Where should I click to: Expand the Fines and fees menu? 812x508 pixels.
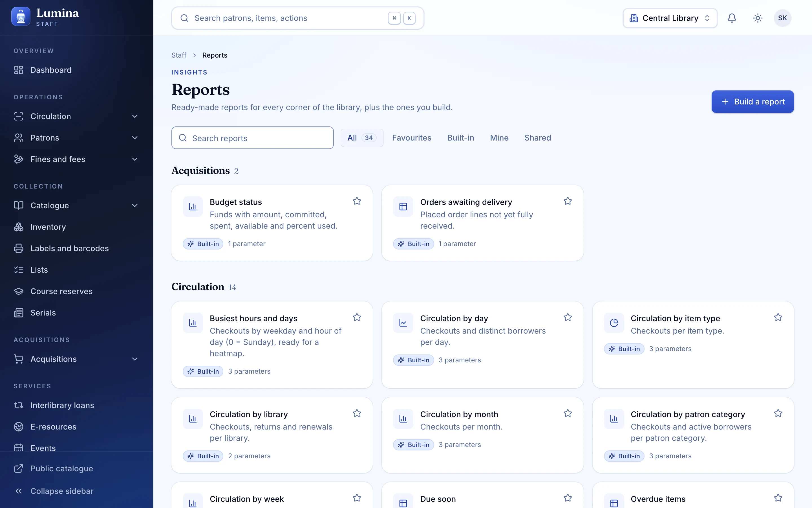click(x=76, y=159)
